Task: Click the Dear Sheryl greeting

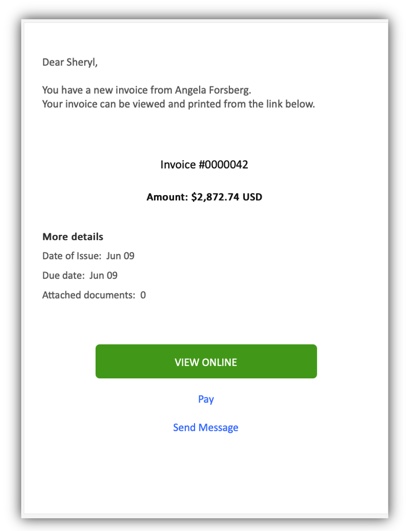Action: click(70, 62)
